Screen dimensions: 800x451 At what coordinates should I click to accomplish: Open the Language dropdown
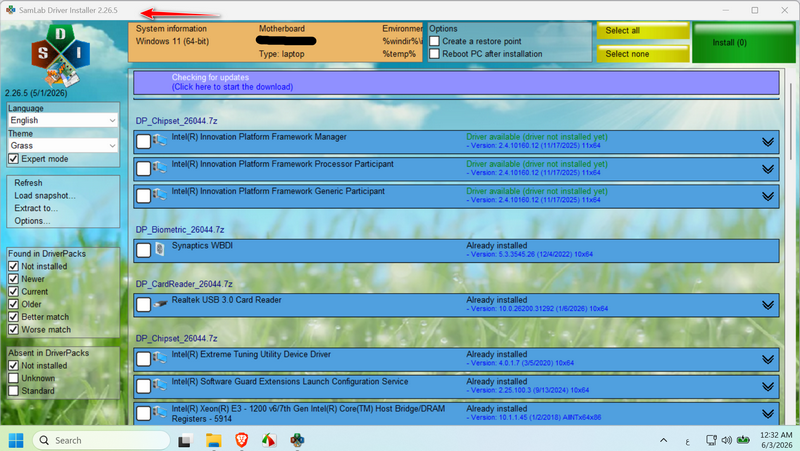point(63,120)
